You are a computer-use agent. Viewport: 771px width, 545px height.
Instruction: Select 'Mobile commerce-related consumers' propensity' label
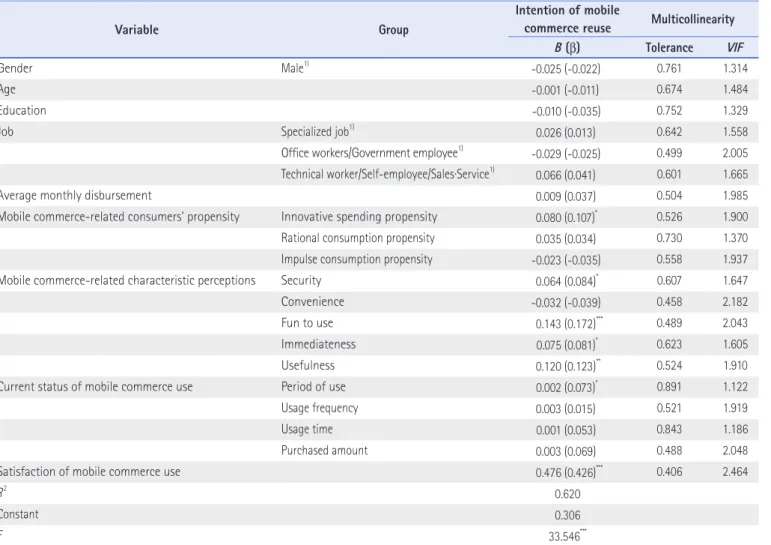pos(119,217)
